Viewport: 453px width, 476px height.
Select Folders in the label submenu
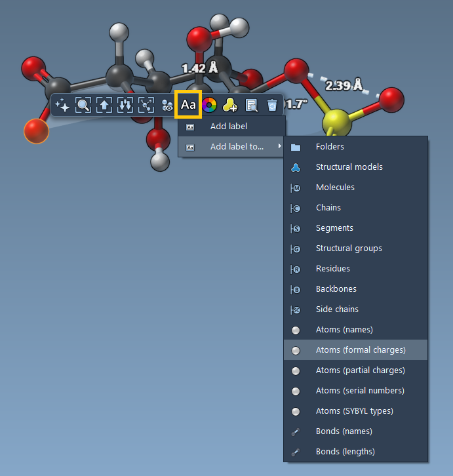point(330,147)
